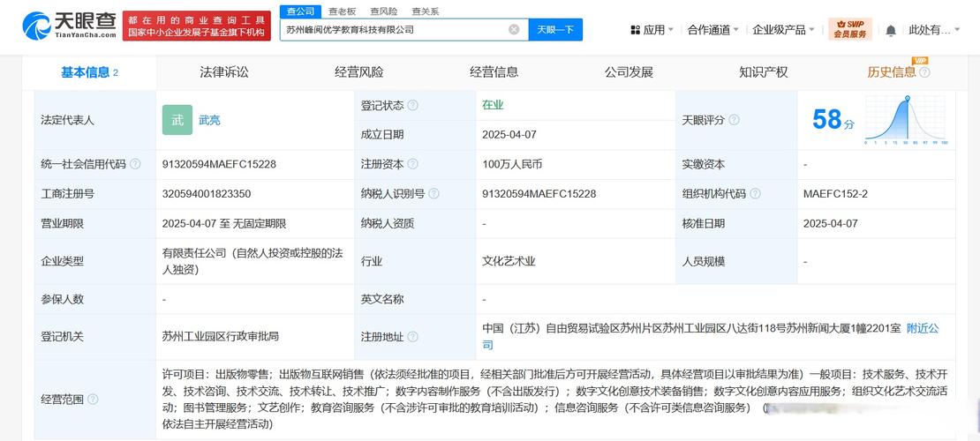Select the 在业 status text

click(494, 105)
